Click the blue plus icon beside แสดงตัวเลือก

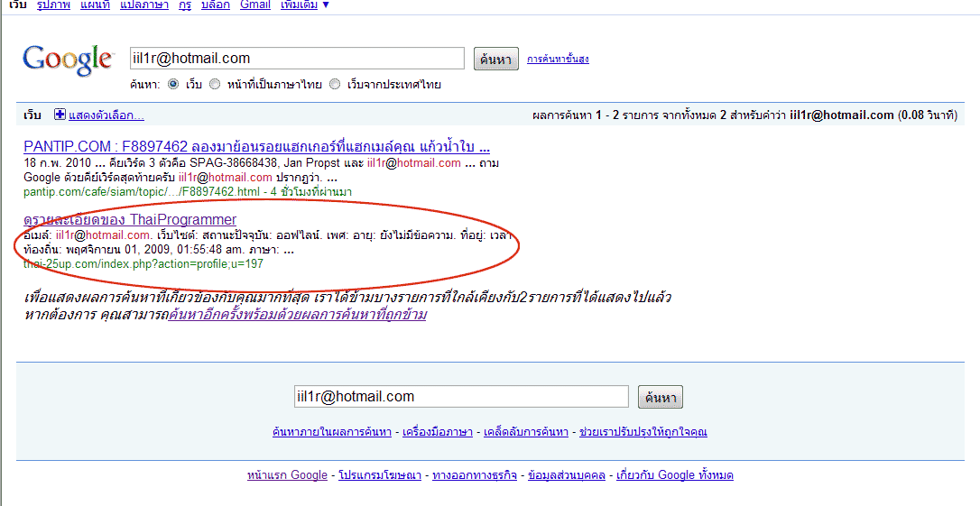[x=60, y=115]
